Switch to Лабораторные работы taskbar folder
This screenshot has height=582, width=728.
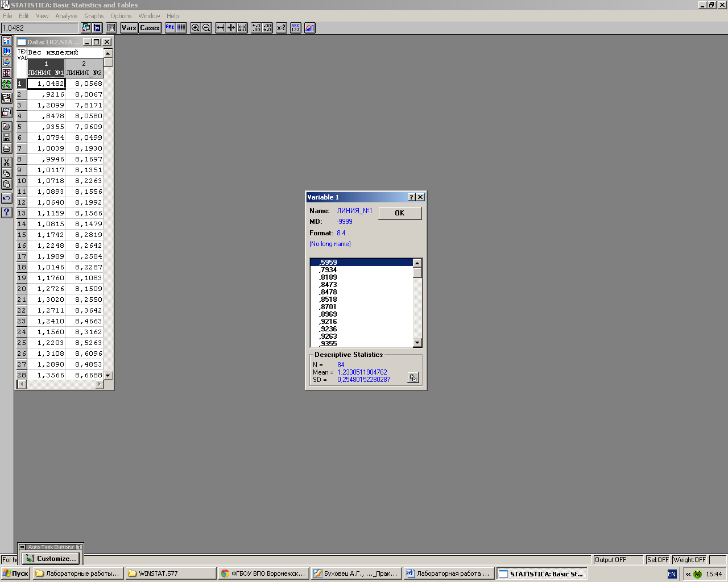coord(78,573)
